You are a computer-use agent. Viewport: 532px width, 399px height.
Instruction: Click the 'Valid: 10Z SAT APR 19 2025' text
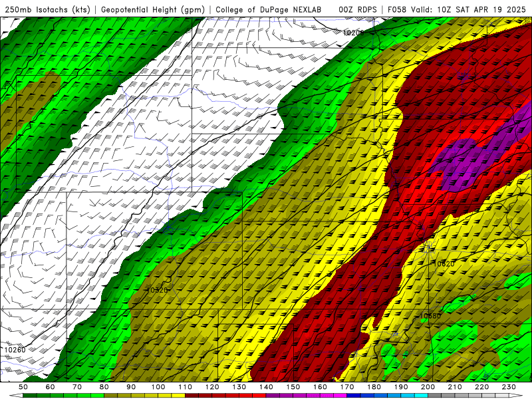(x=468, y=10)
